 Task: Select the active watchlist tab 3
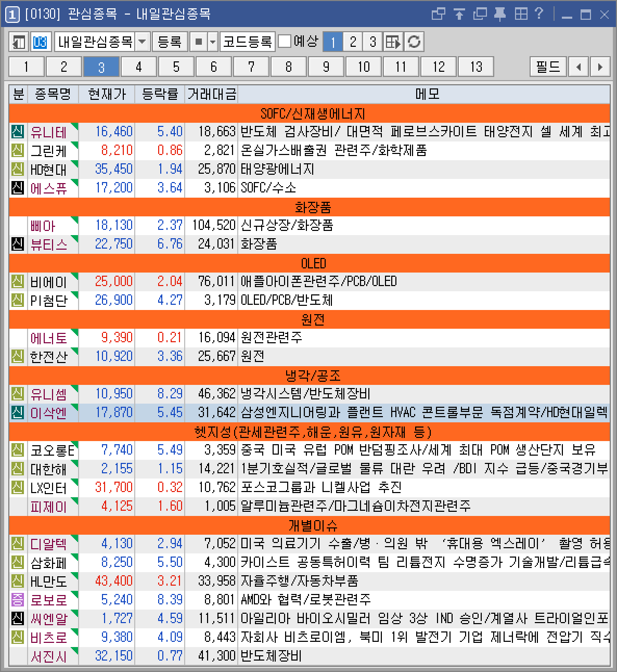101,67
